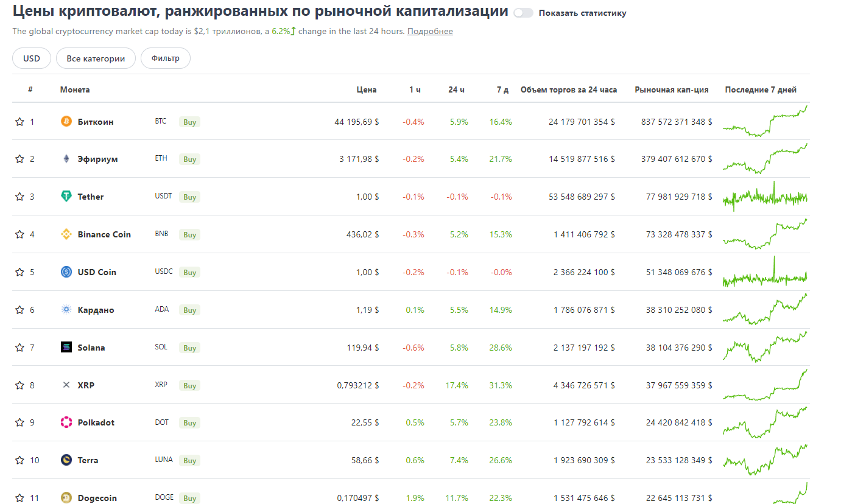Click the Terra logo icon

click(x=66, y=460)
